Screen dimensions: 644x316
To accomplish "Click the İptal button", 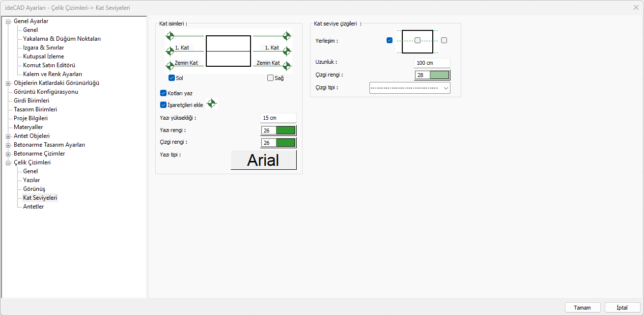I will pos(622,308).
